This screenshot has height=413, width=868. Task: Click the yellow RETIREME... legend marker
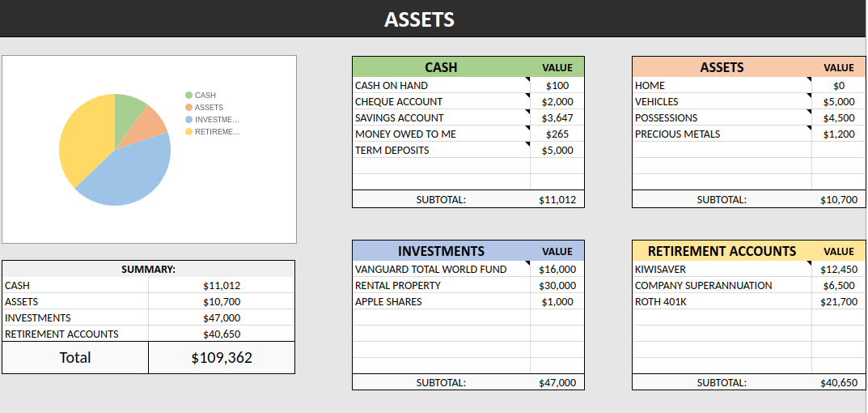(188, 132)
